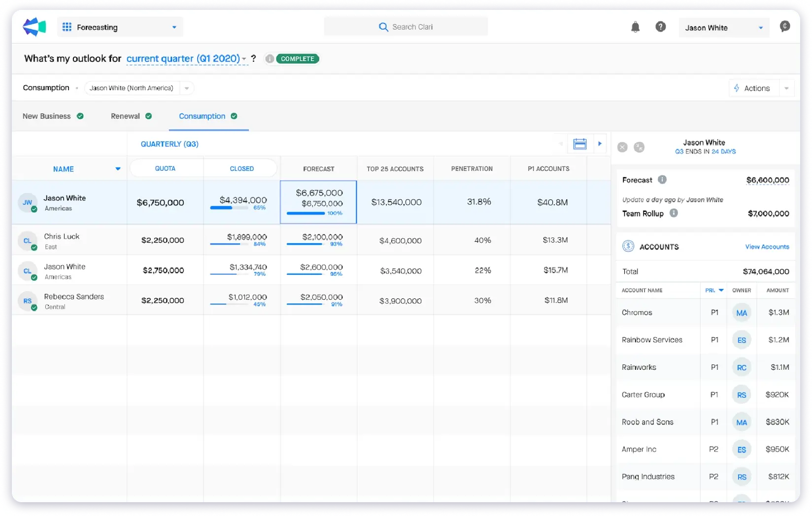Toggle the green checkmark on New Business
The height and width of the screenshot is (516, 812).
(x=80, y=116)
